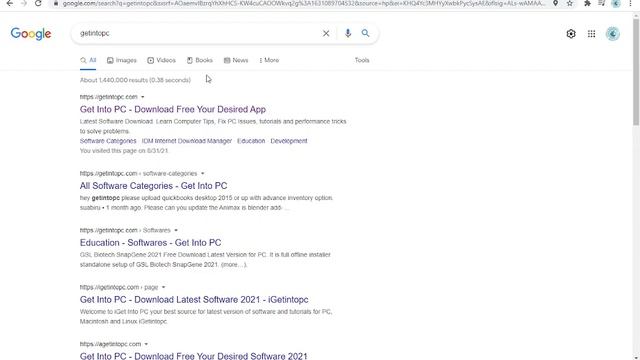The image size is (640, 360).
Task: Open the Chrome three-dot menu
Action: pyautogui.click(x=631, y=3)
